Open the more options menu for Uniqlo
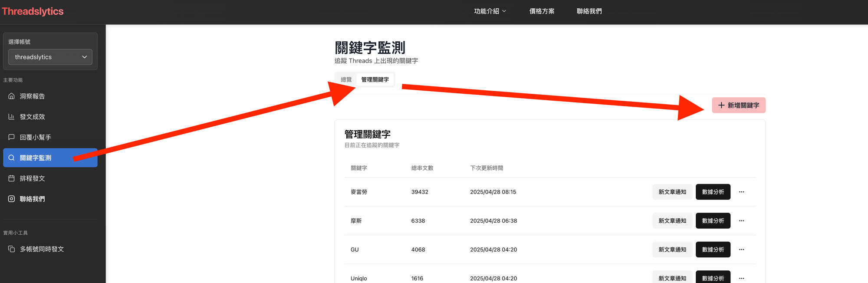The height and width of the screenshot is (283, 868). pyautogui.click(x=742, y=278)
